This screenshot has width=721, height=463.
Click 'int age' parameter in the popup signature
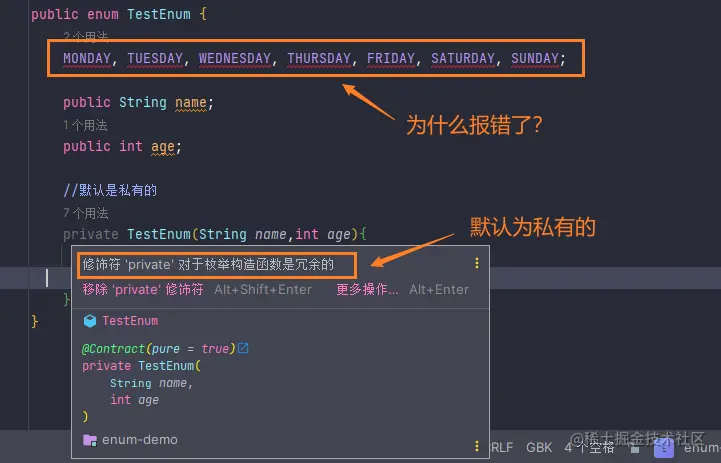click(x=134, y=400)
